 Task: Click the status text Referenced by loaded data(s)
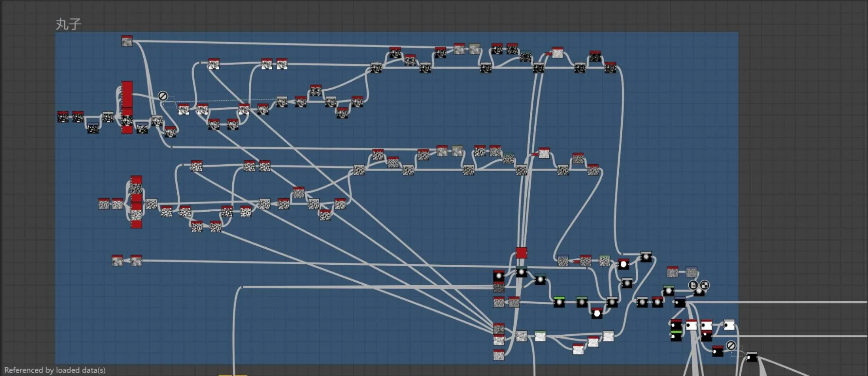(x=55, y=370)
